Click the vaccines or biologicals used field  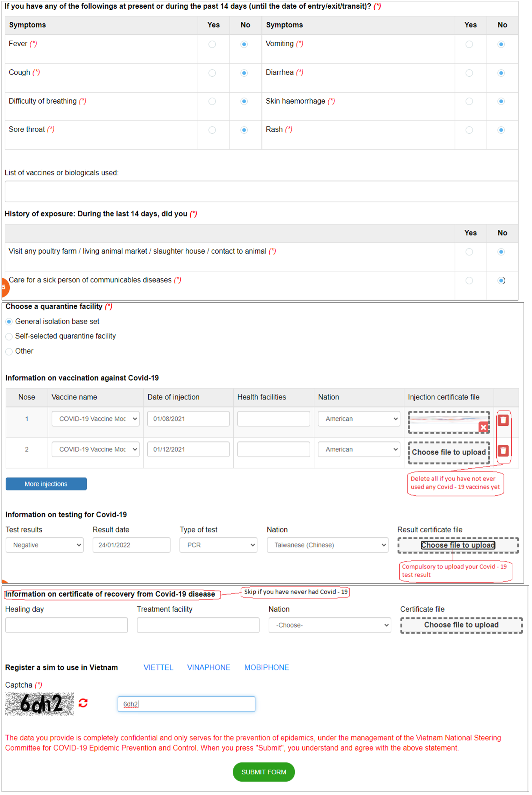coord(261,191)
